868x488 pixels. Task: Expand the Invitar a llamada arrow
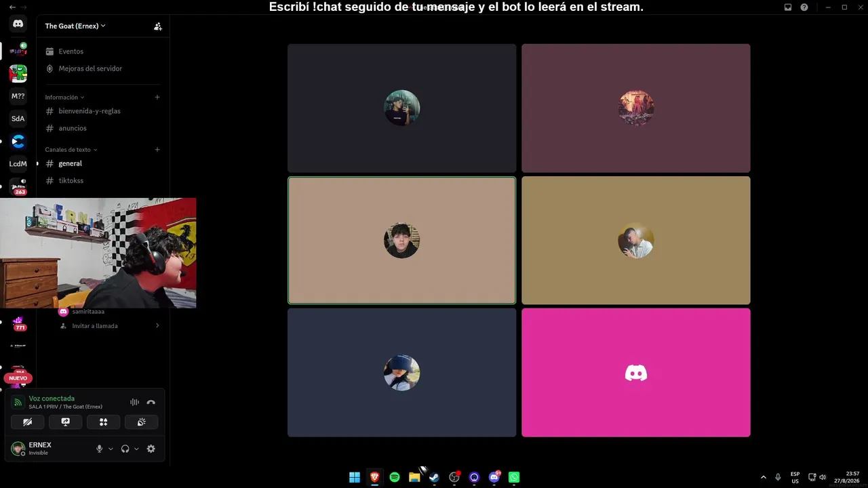(x=157, y=326)
